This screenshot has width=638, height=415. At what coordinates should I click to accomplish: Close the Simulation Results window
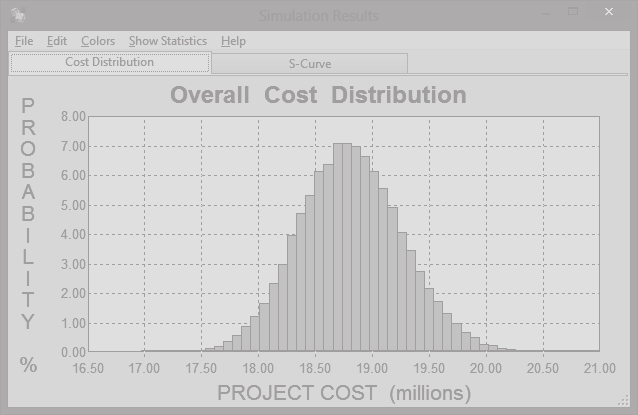tap(610, 13)
